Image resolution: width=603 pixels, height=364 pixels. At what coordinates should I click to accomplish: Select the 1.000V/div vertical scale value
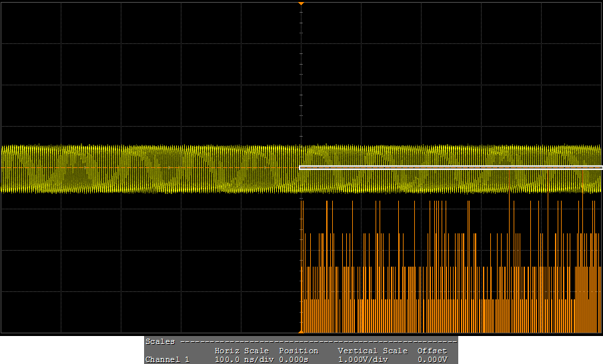tap(362, 360)
